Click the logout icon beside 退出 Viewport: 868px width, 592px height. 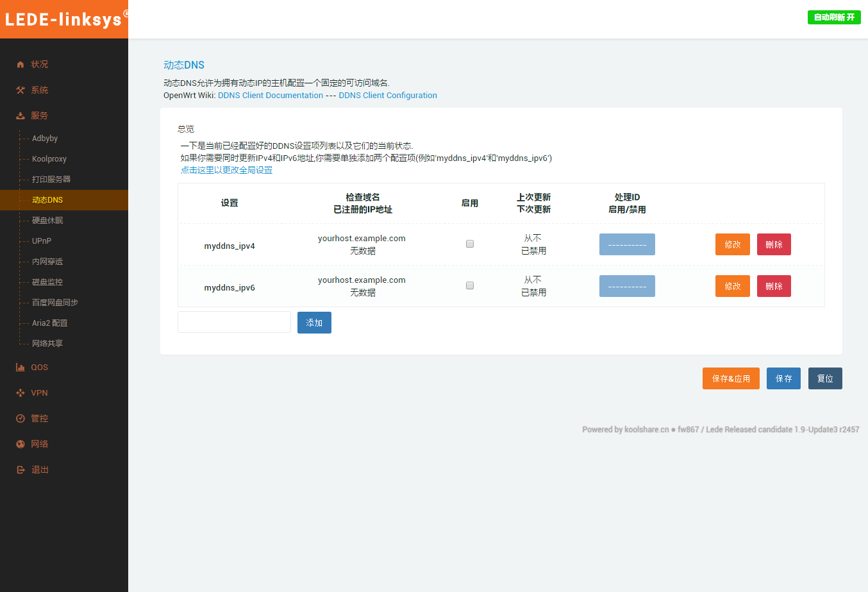point(21,470)
